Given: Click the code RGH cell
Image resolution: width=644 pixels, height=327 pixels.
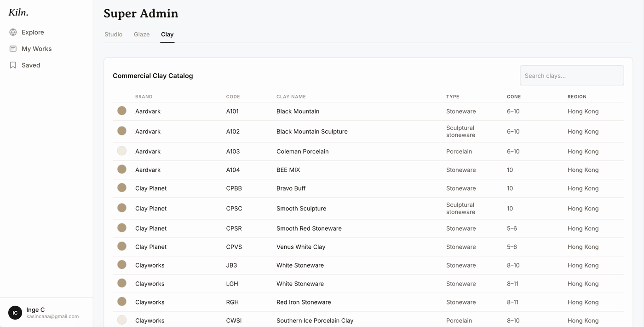Looking at the screenshot, I should 232,302.
